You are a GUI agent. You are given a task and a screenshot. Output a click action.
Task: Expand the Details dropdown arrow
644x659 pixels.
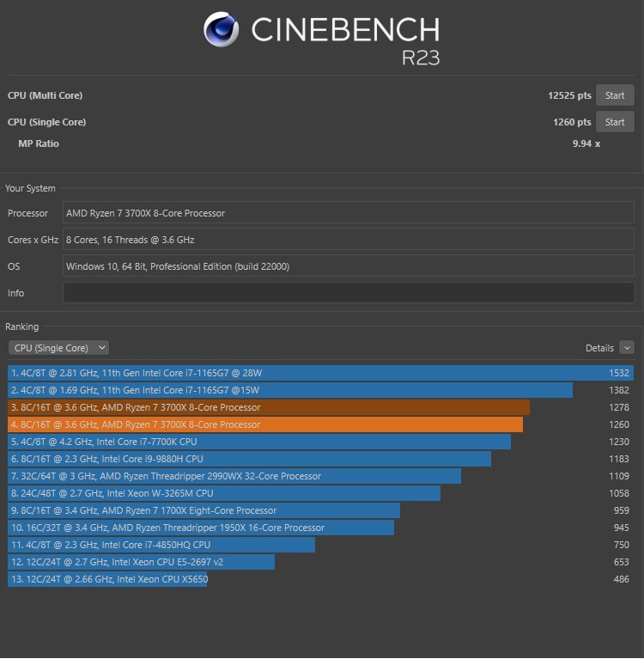pos(627,348)
